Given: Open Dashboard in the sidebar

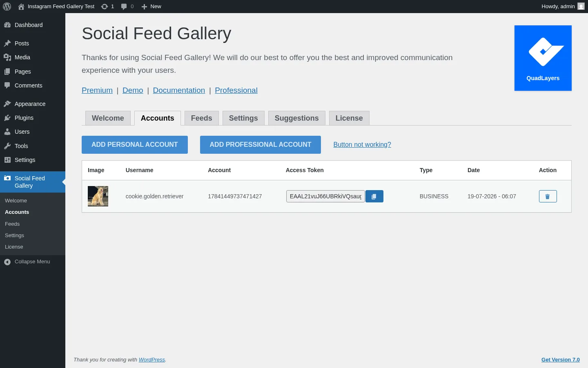Looking at the screenshot, I should (x=33, y=25).
